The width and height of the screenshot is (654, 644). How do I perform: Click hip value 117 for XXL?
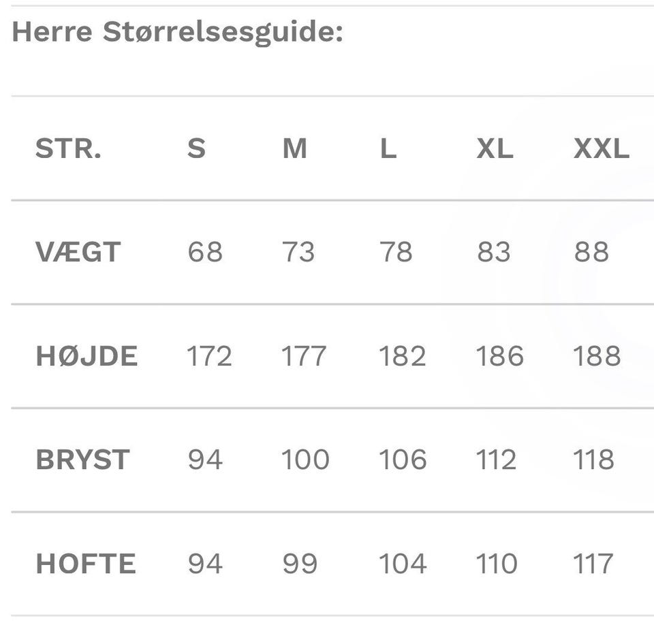coord(593,564)
